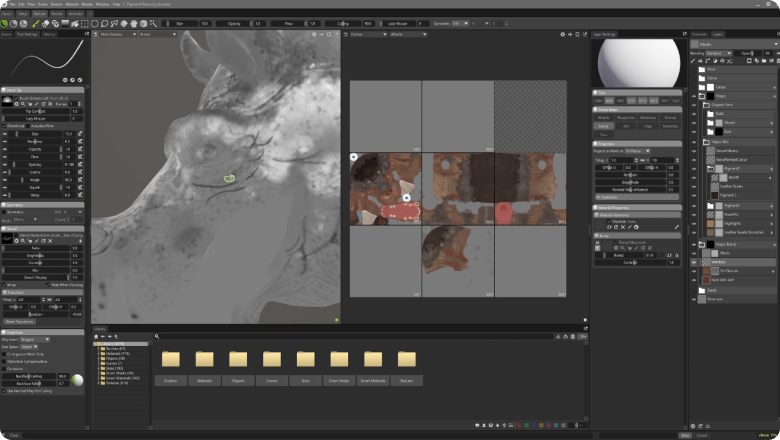Switch to the History tab
Image resolution: width=780 pixels, height=440 pixels.
point(49,33)
